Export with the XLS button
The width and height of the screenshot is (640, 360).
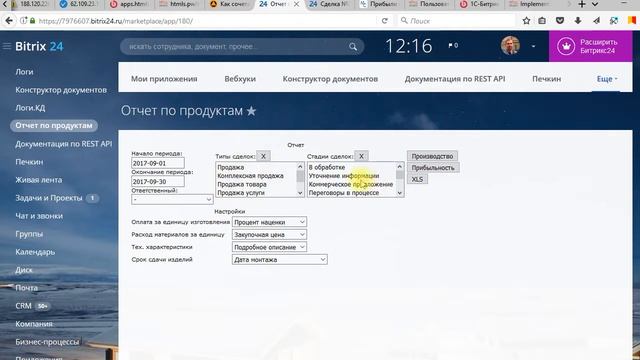click(x=417, y=179)
